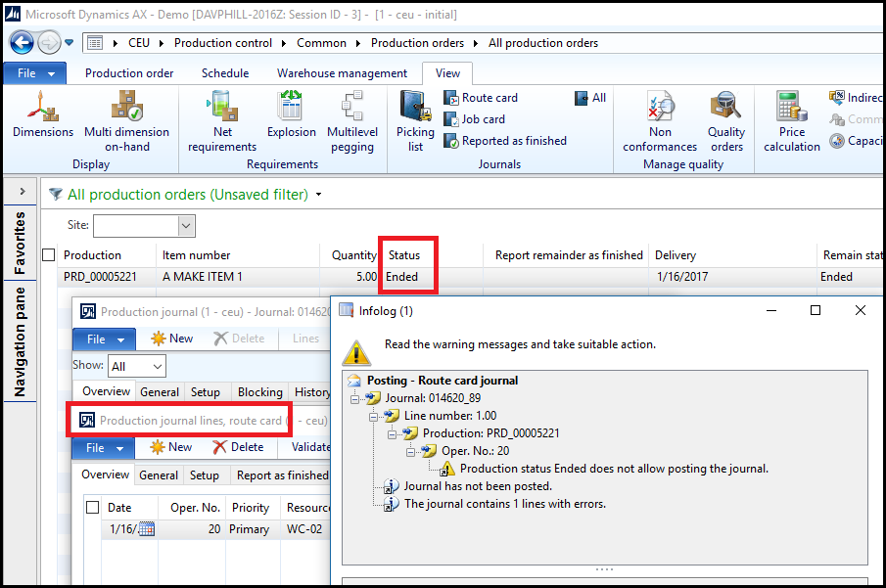Open the Warehouse management ribbon tab
The height and width of the screenshot is (588, 886).
[342, 73]
